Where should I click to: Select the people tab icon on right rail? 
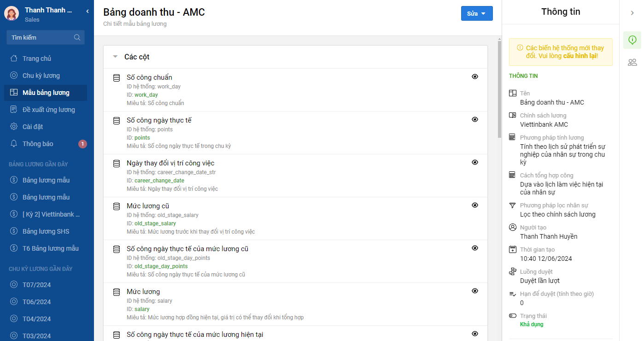click(632, 62)
